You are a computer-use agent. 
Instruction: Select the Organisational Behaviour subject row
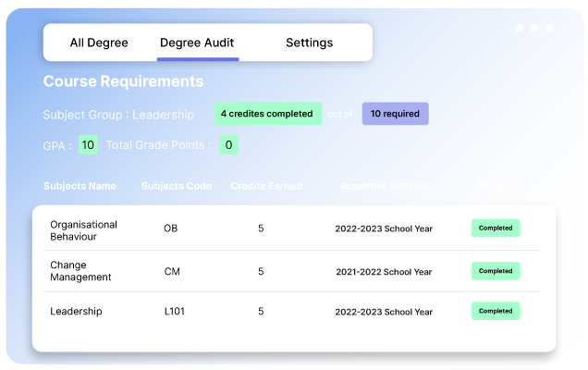83,229
